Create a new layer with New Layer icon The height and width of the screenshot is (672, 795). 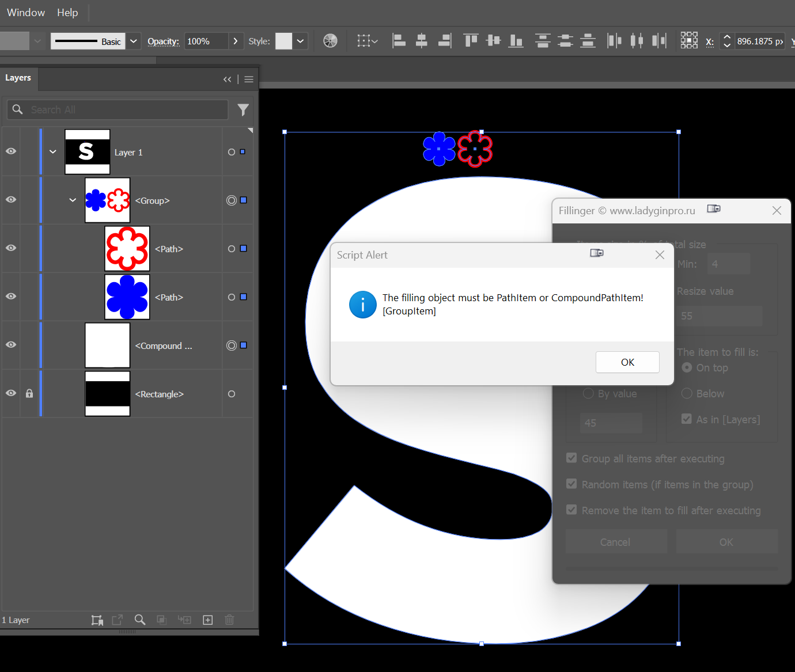click(207, 620)
